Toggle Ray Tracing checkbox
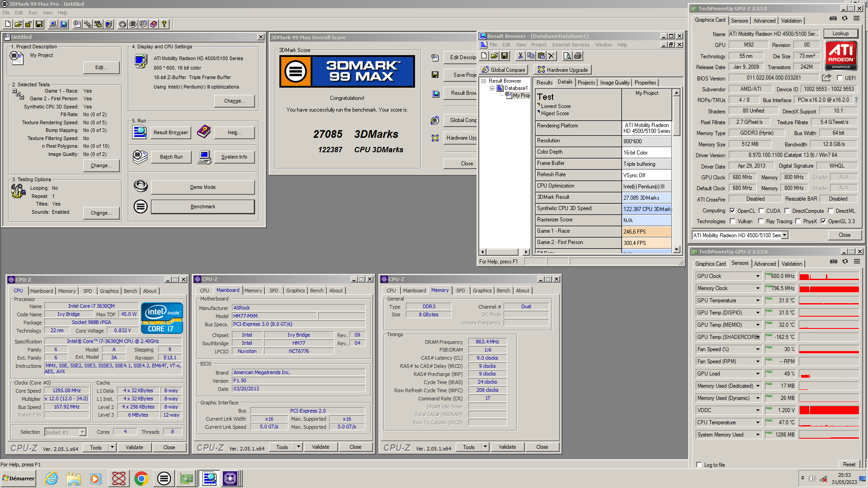 pos(761,221)
